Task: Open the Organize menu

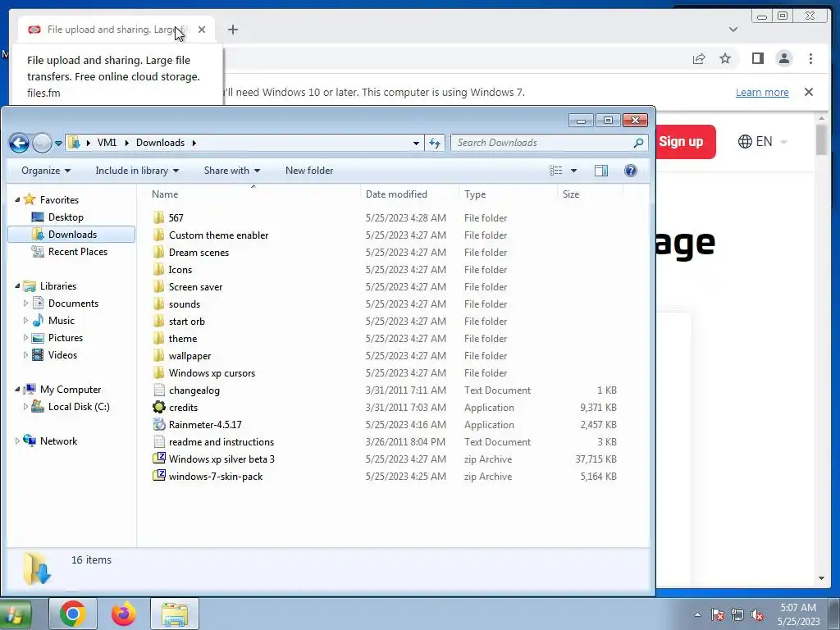Action: tap(46, 171)
